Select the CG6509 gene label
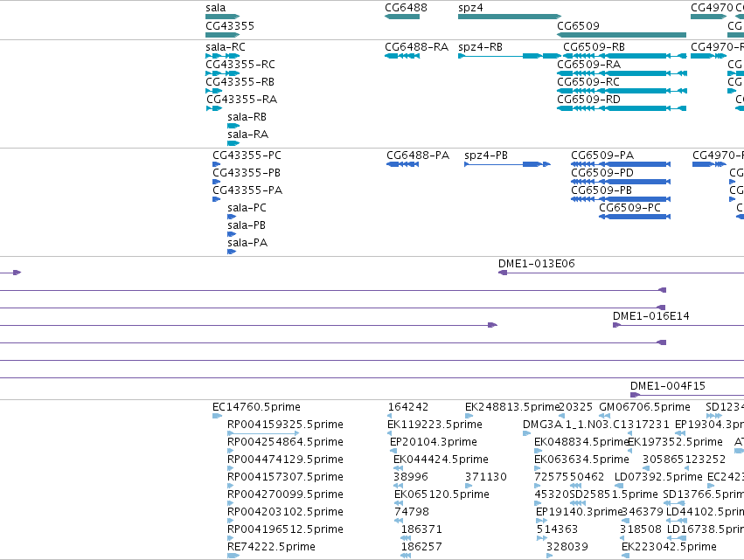The height and width of the screenshot is (560, 744). 578,25
